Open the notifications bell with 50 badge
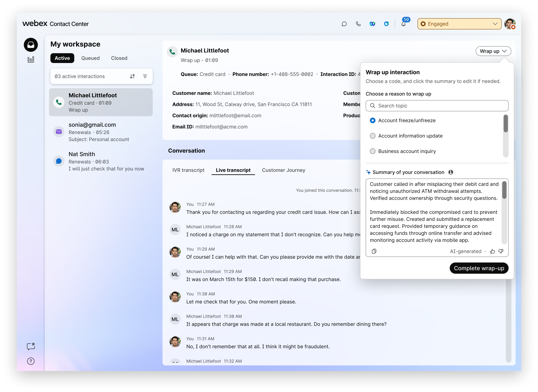 click(x=403, y=24)
